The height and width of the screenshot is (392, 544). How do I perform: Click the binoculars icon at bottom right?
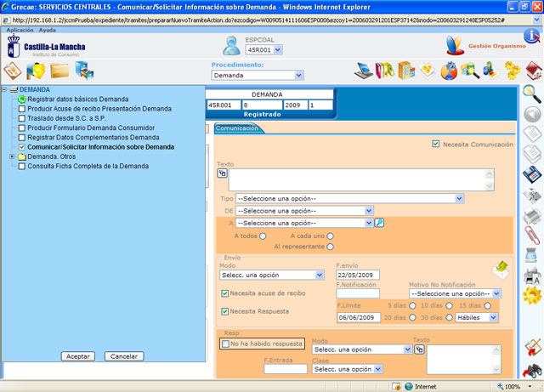[532, 372]
